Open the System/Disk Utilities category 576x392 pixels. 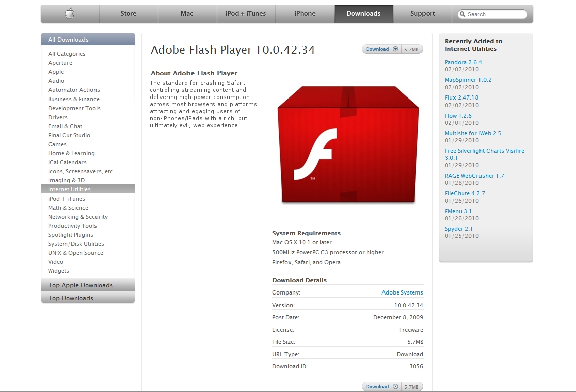[x=76, y=244]
